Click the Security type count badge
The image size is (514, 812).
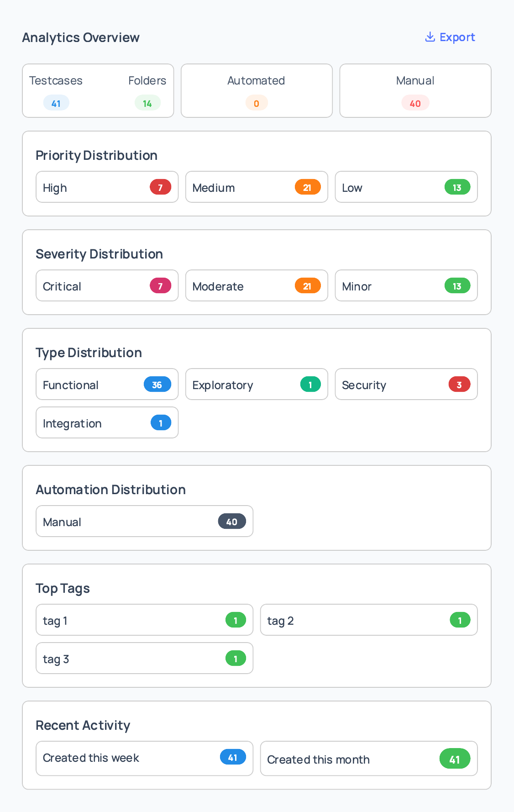point(460,384)
